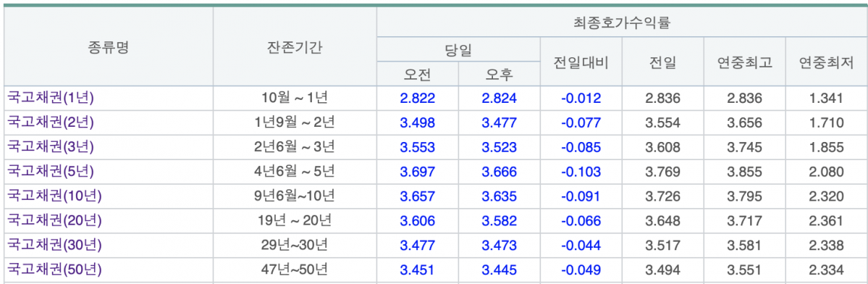Click the -0.103 change value
This screenshot has width=868, height=284.
[x=581, y=172]
